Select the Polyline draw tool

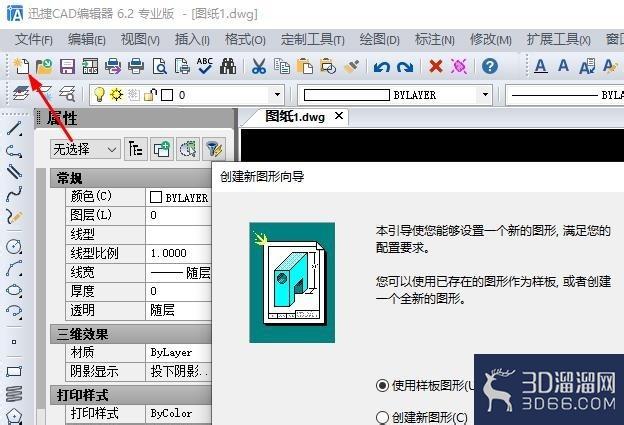(x=14, y=151)
